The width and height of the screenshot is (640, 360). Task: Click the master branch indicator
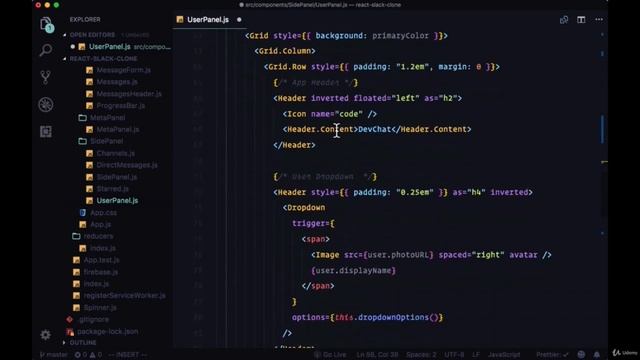(x=53, y=355)
